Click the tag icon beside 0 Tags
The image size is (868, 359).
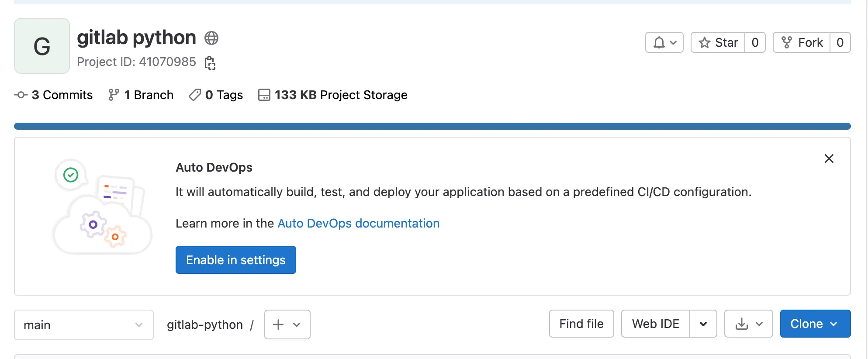pyautogui.click(x=195, y=95)
